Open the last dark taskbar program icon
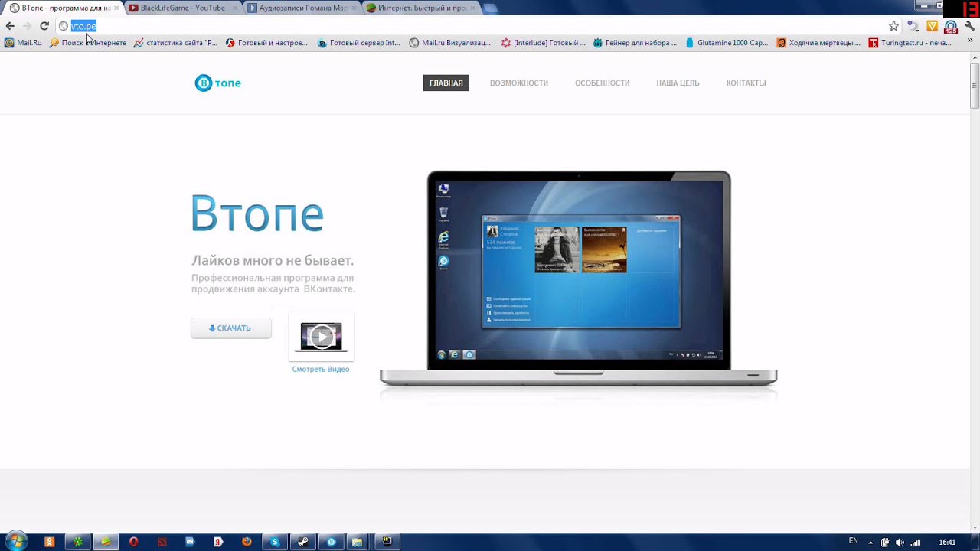Viewport: 980px width, 551px height. click(387, 542)
